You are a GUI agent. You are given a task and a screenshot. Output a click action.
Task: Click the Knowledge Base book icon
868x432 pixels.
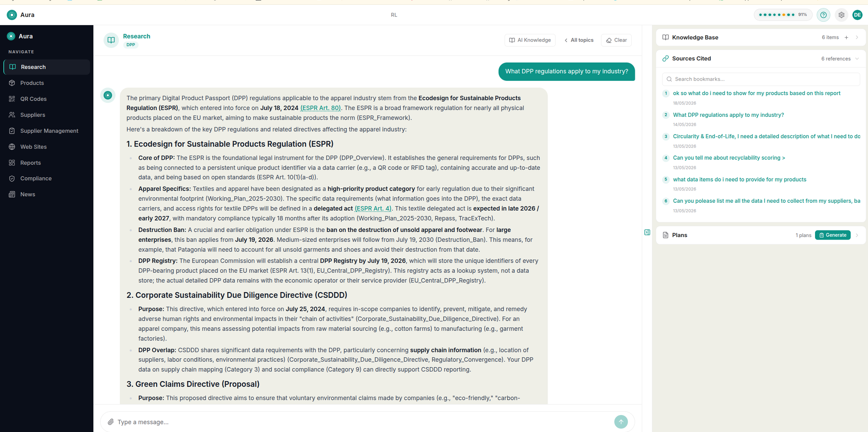pyautogui.click(x=666, y=37)
